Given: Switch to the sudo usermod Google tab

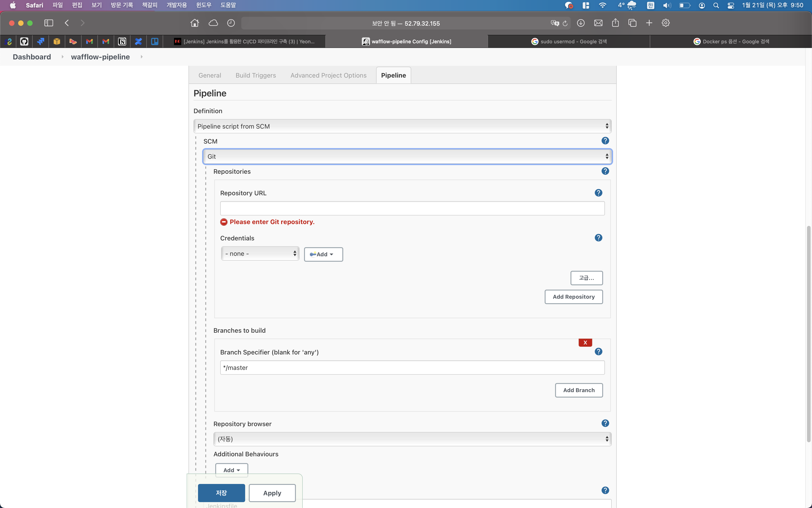Looking at the screenshot, I should point(569,41).
